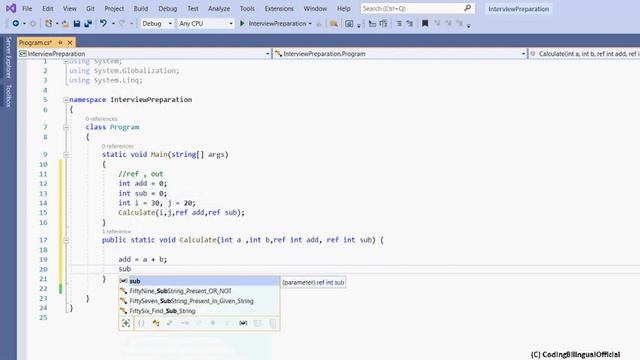Open the Server Explorer side tab
The height and width of the screenshot is (360, 640).
8,57
